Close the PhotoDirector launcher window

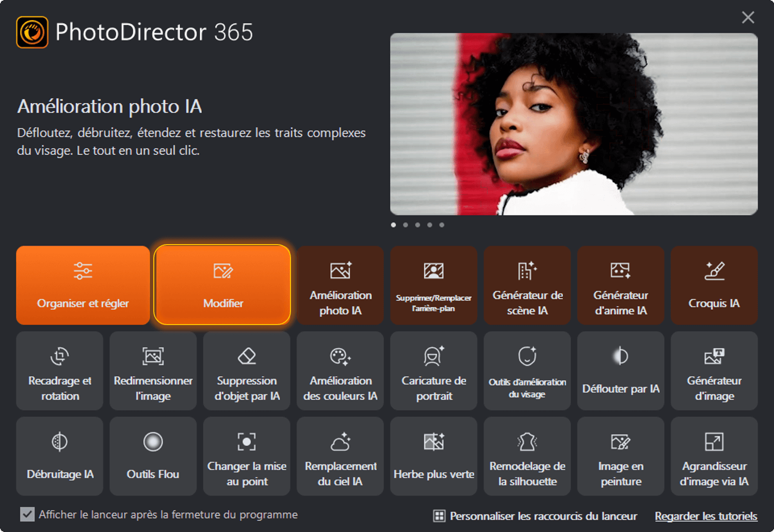[748, 18]
